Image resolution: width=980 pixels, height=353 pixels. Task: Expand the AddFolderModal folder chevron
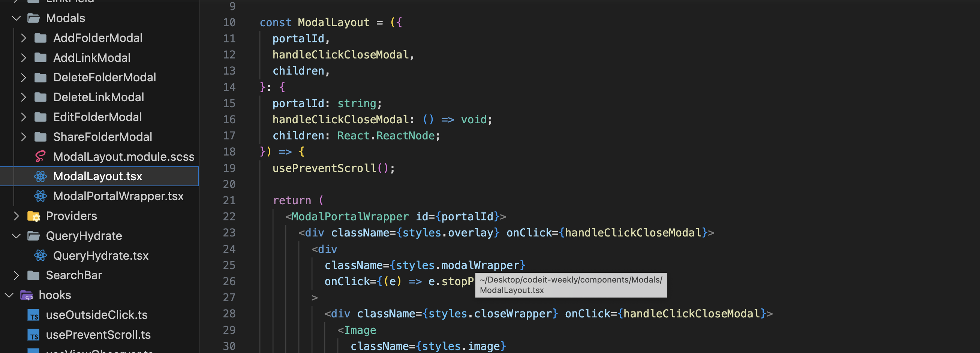coord(24,38)
